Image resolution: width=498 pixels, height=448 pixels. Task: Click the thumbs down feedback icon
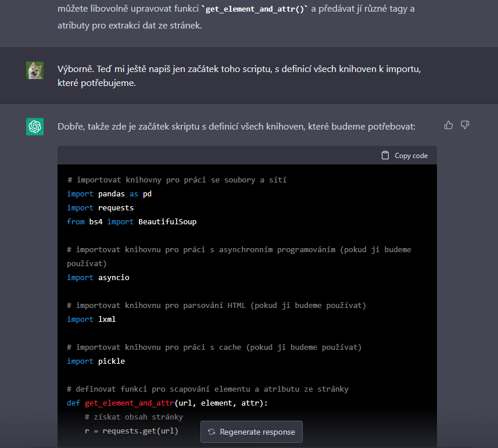tap(465, 125)
